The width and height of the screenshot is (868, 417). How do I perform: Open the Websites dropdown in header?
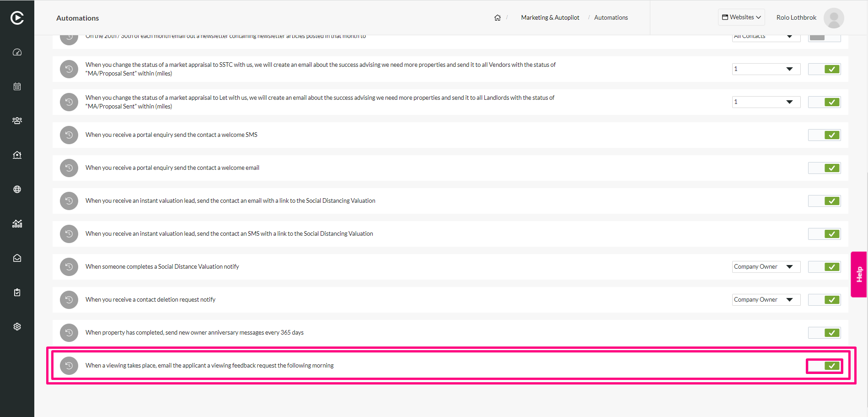coord(741,17)
